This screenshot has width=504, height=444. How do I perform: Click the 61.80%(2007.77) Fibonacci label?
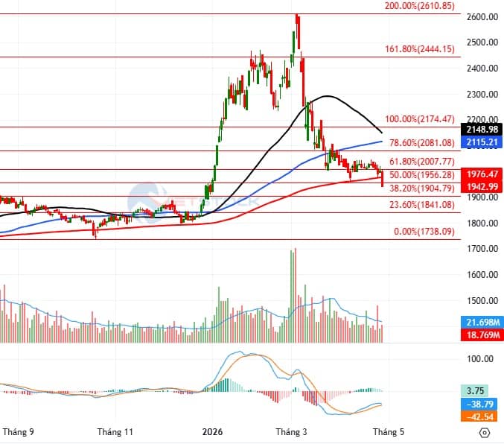click(421, 161)
